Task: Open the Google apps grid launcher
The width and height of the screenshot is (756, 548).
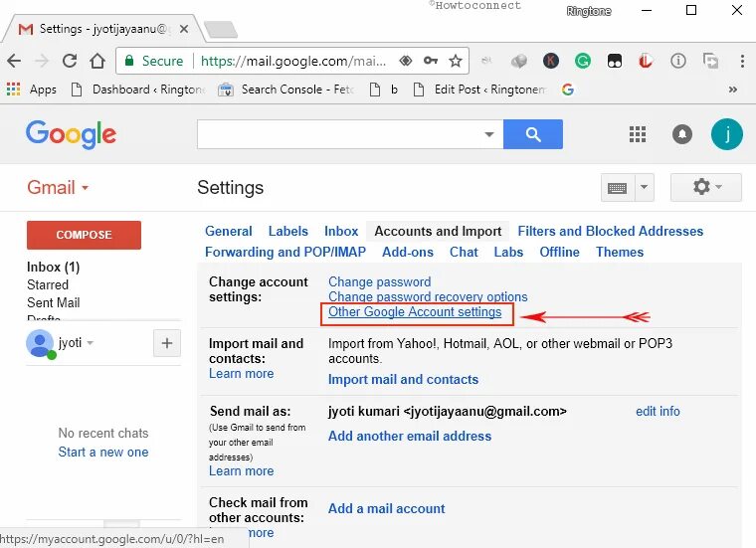Action: coord(638,134)
